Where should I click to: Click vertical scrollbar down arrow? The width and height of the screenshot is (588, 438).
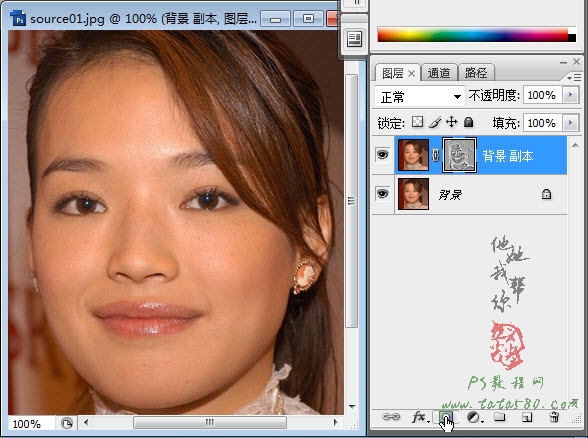352,406
